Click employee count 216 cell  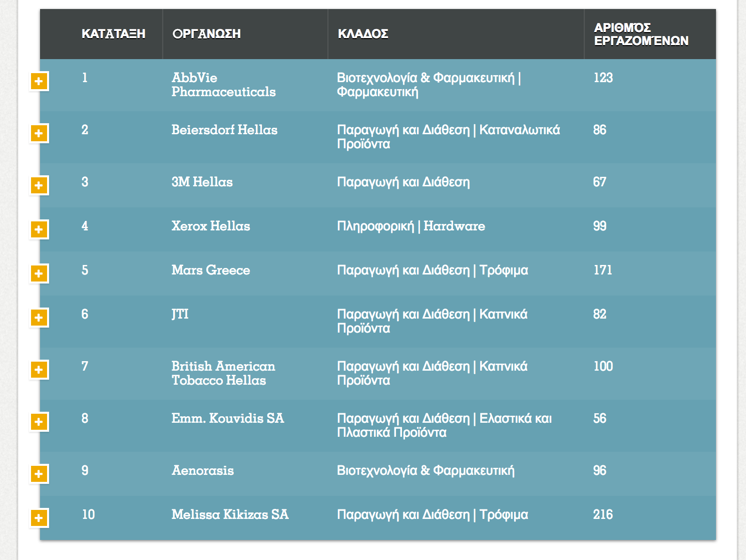(603, 514)
